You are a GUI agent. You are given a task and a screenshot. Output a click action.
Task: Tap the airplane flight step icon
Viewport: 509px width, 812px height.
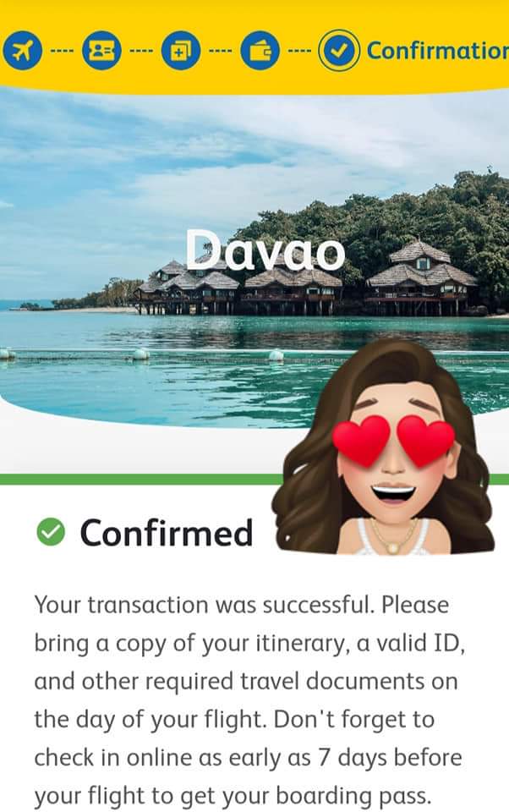[22, 51]
